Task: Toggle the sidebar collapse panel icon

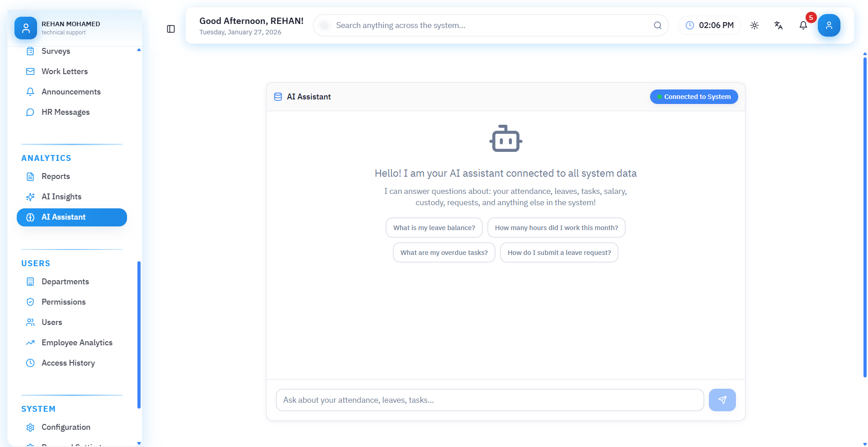Action: (171, 29)
